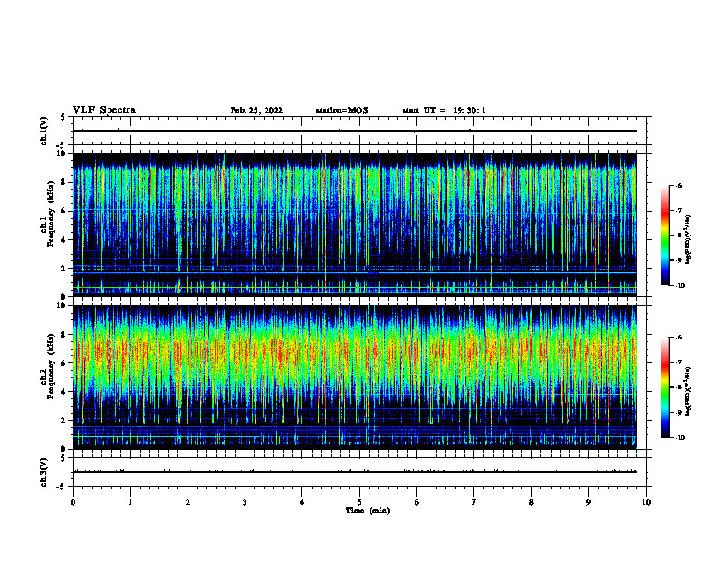Click the ch.2 spectrogram color bar
This screenshot has width=728, height=563.
coord(665,387)
